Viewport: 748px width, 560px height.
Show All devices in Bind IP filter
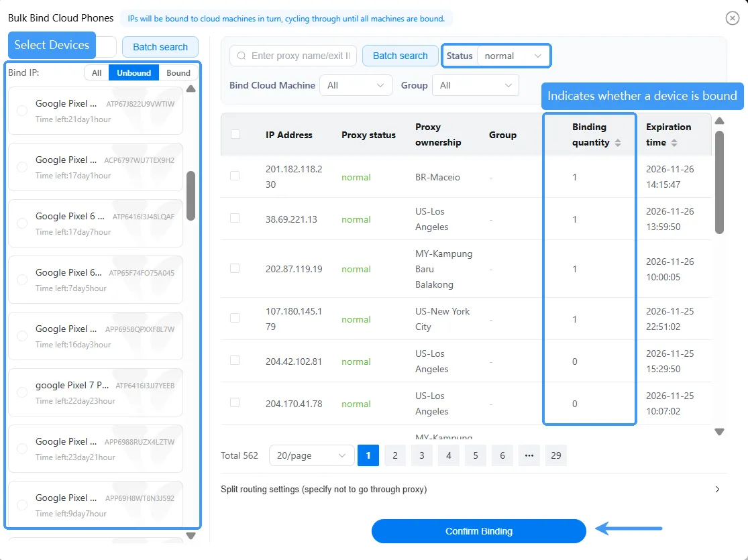click(x=97, y=73)
